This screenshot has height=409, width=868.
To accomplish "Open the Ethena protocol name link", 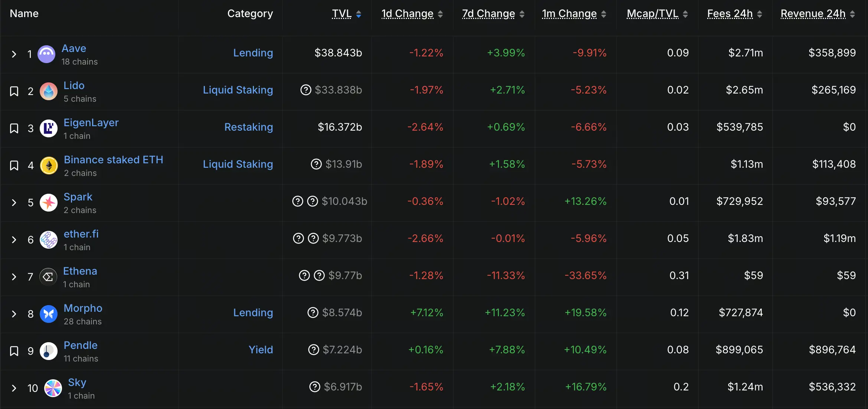I will click(x=80, y=271).
